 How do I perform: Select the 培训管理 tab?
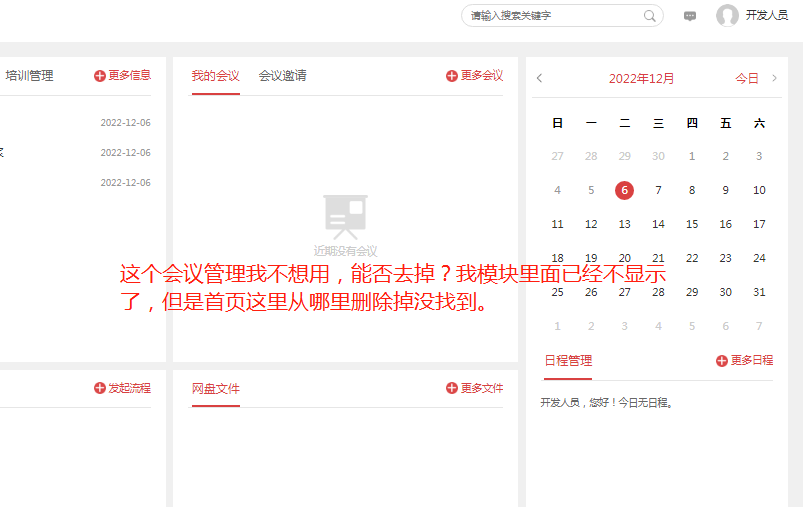(29, 76)
